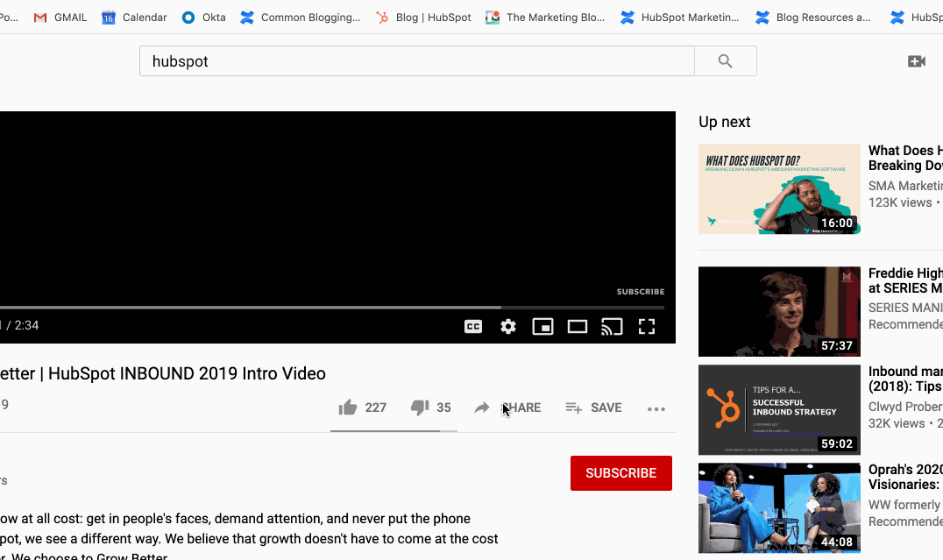
Task: Click the red SUBSCRIBE button
Action: click(x=621, y=473)
